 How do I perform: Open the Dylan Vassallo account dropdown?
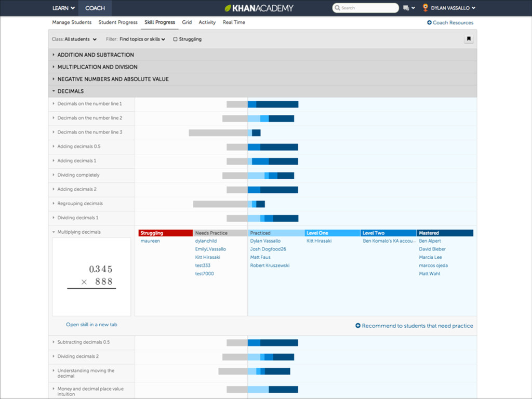point(453,8)
